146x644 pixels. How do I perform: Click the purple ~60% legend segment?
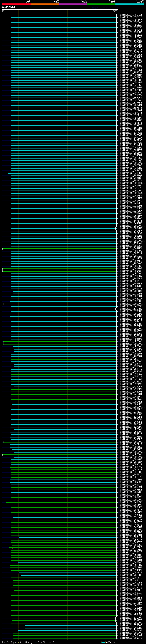pos(73,4)
